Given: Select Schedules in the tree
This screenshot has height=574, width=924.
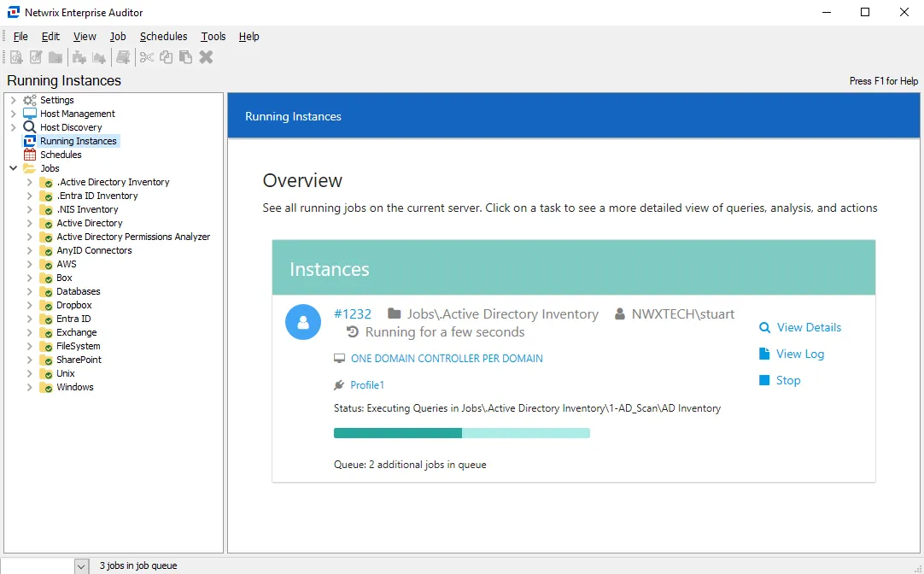Looking at the screenshot, I should [61, 155].
